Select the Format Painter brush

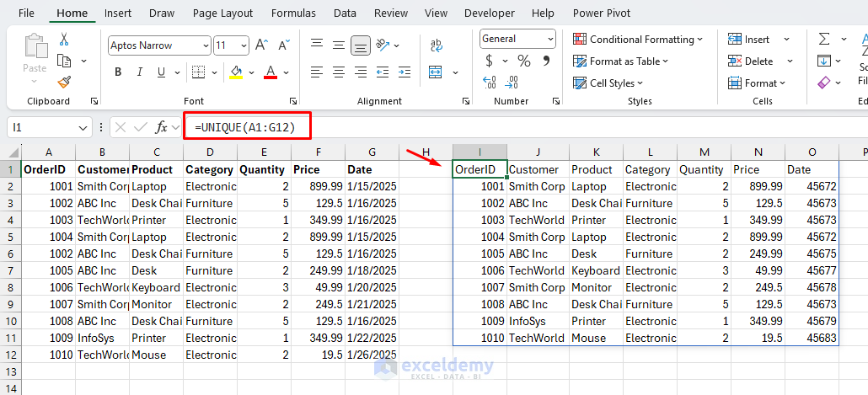pos(64,83)
